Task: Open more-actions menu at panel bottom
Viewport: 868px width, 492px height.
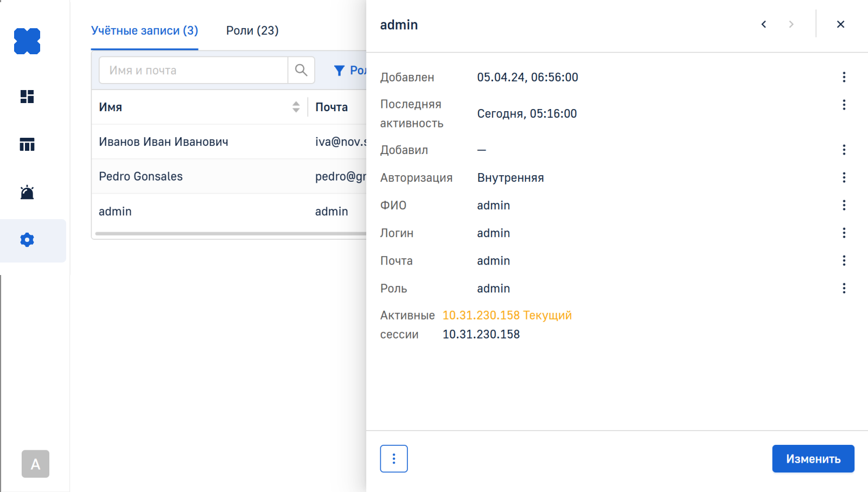Action: (394, 459)
